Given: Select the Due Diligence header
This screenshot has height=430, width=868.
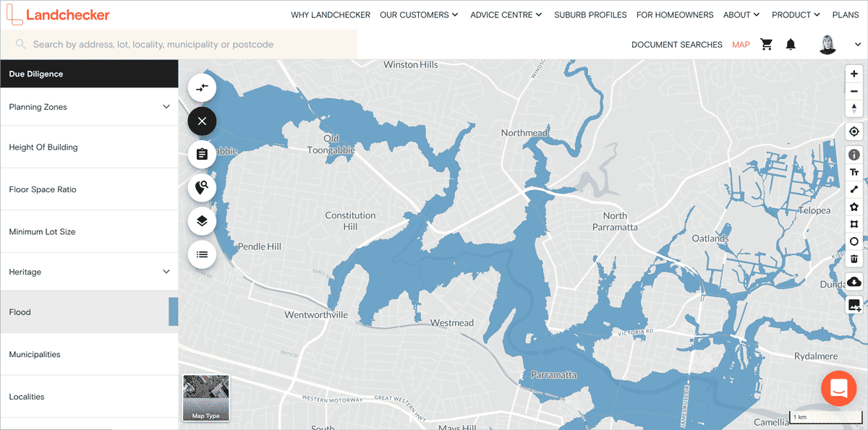Looking at the screenshot, I should [89, 74].
